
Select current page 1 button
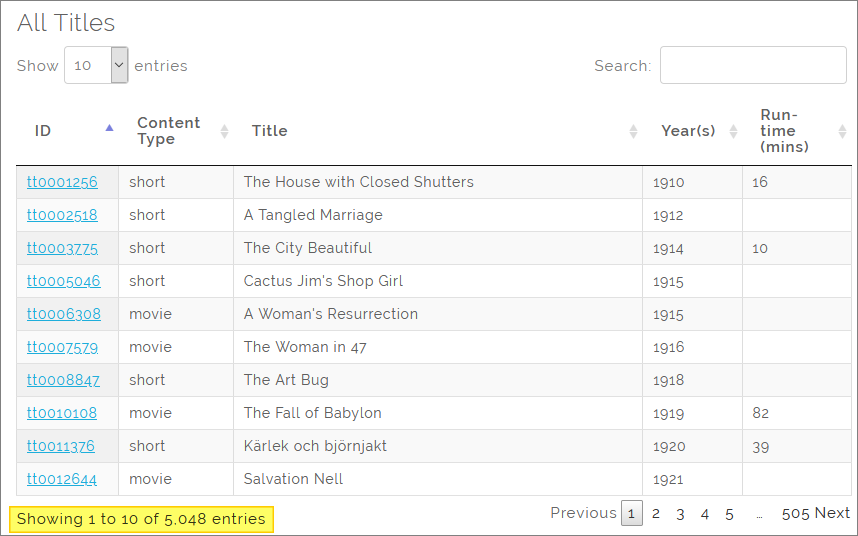pyautogui.click(x=631, y=514)
